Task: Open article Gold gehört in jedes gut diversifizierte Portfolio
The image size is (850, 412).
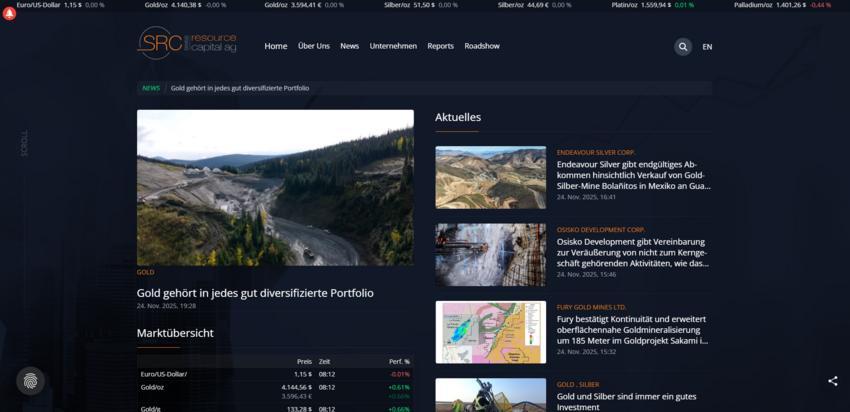Action: tap(255, 293)
